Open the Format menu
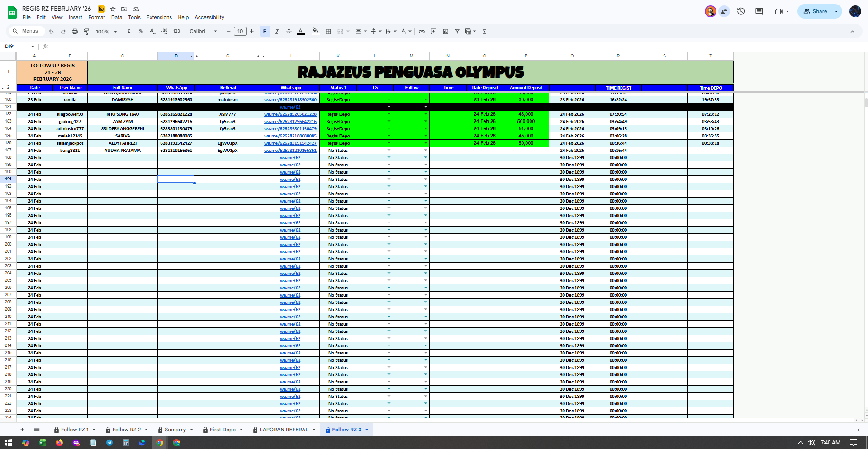The height and width of the screenshot is (449, 868). tap(97, 17)
